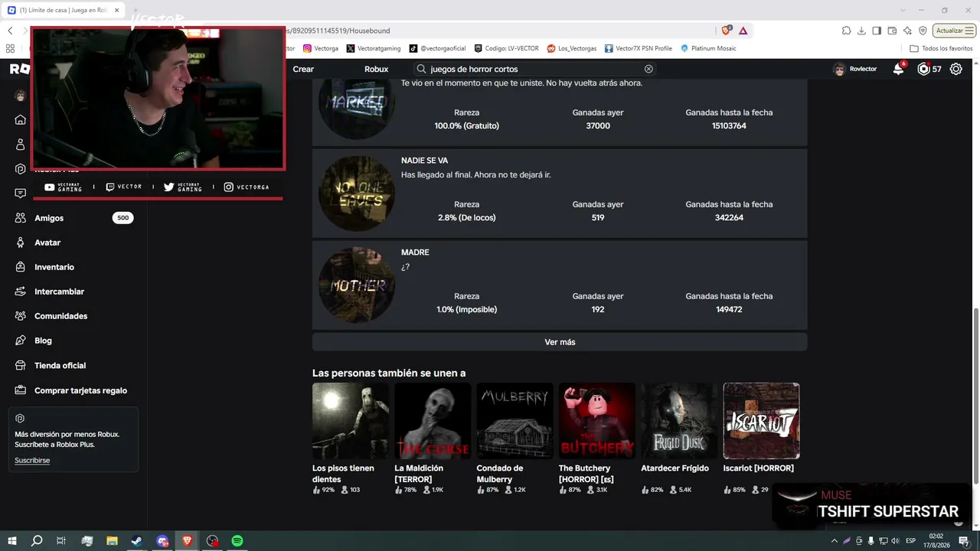Open the Todos los favoritos bookmarks folder
The image size is (980, 551).
[x=940, y=48]
